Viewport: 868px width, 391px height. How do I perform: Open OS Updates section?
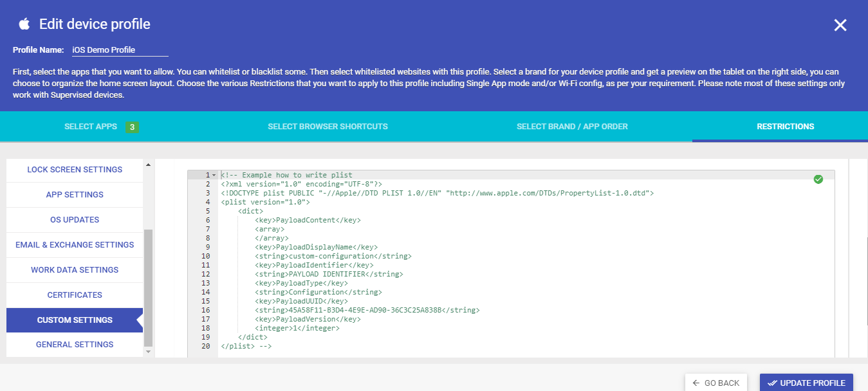pos(75,220)
